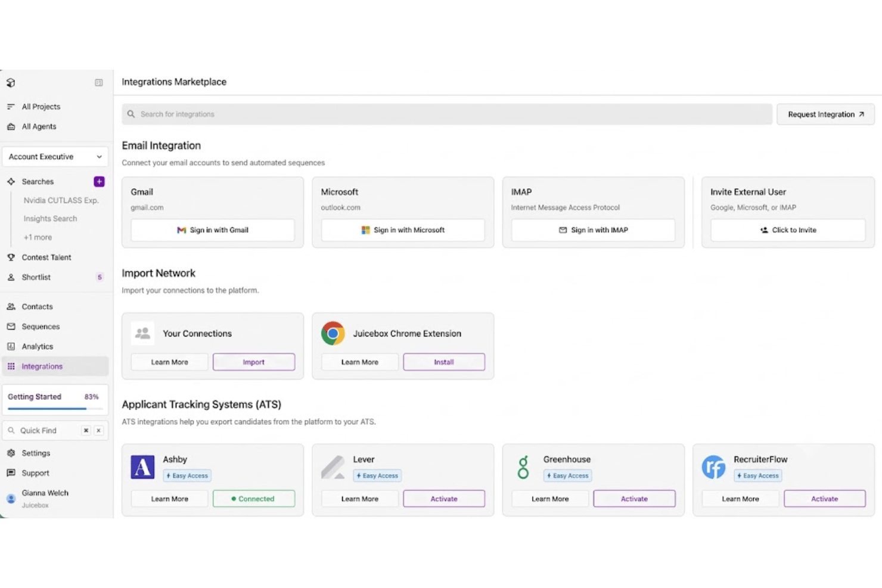Click the Greenhouse logo icon

[523, 467]
